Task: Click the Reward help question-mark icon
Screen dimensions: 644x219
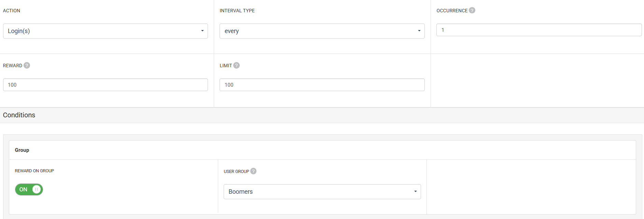Action: point(27,65)
